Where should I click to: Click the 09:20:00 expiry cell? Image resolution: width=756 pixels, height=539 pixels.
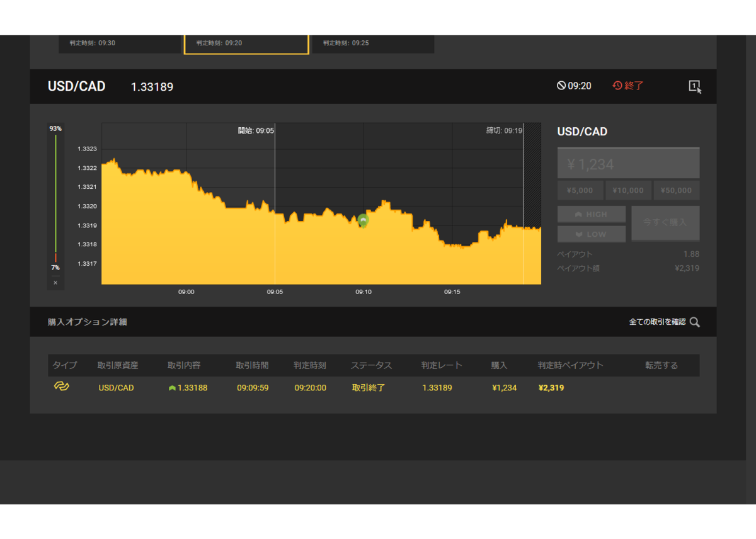311,388
